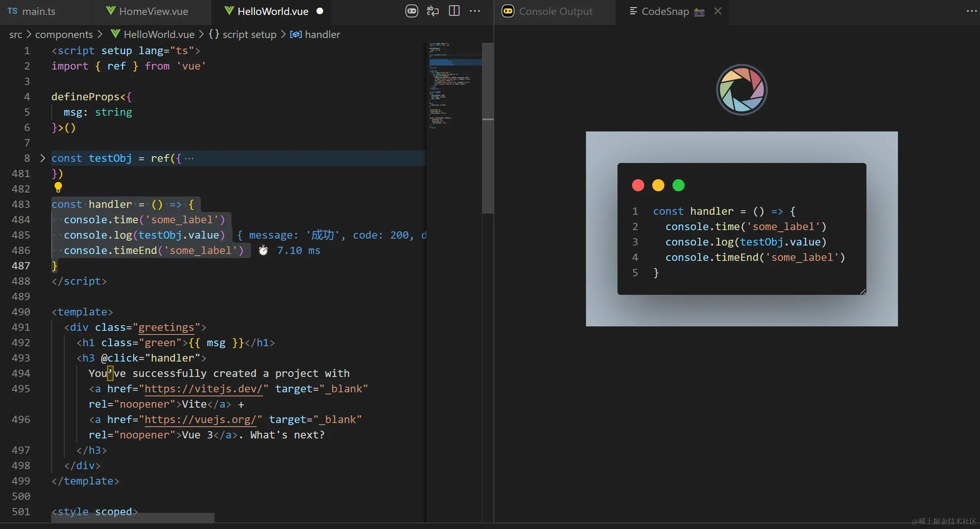Switch to the HomeView.vue tab
980x529 pixels.
click(153, 11)
